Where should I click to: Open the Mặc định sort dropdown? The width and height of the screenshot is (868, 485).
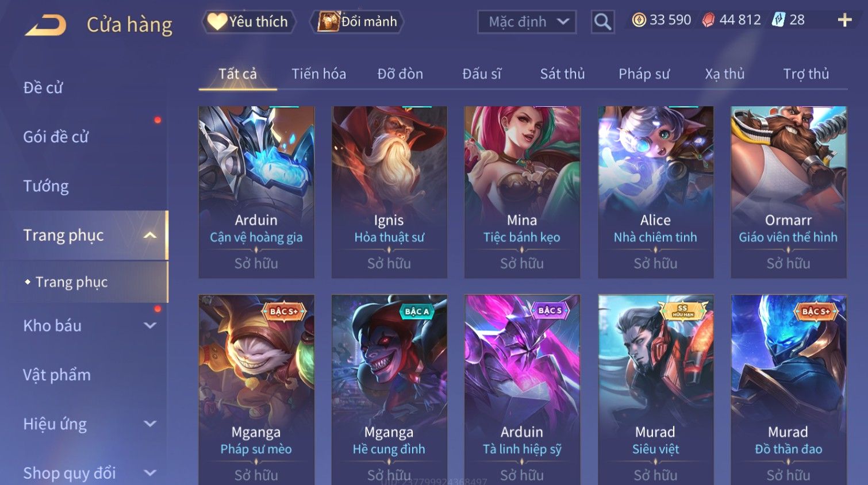coord(527,22)
